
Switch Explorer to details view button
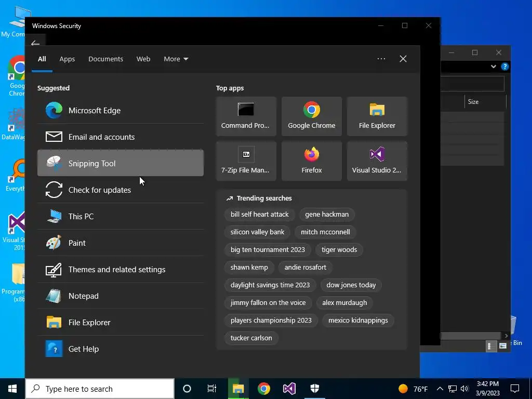point(491,346)
